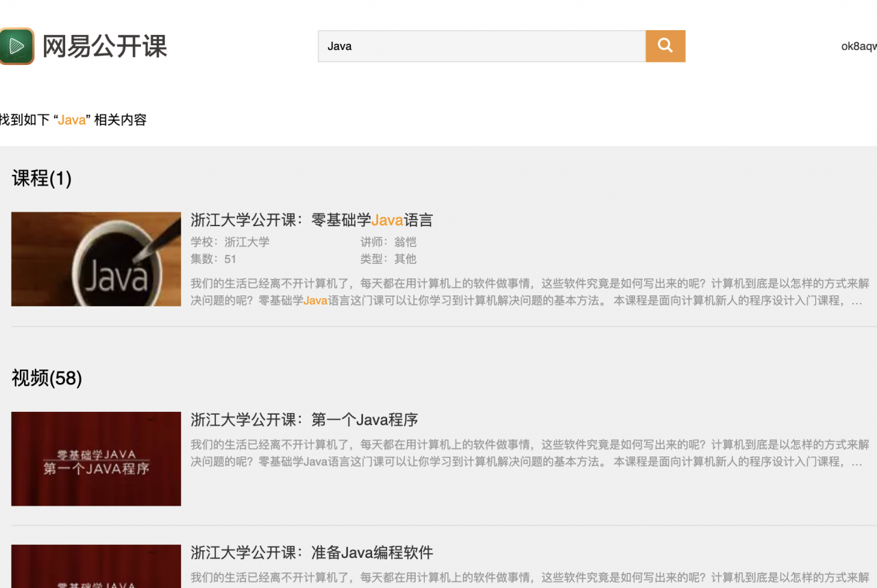Click the description under 零基础学Java语言 course

click(530, 292)
